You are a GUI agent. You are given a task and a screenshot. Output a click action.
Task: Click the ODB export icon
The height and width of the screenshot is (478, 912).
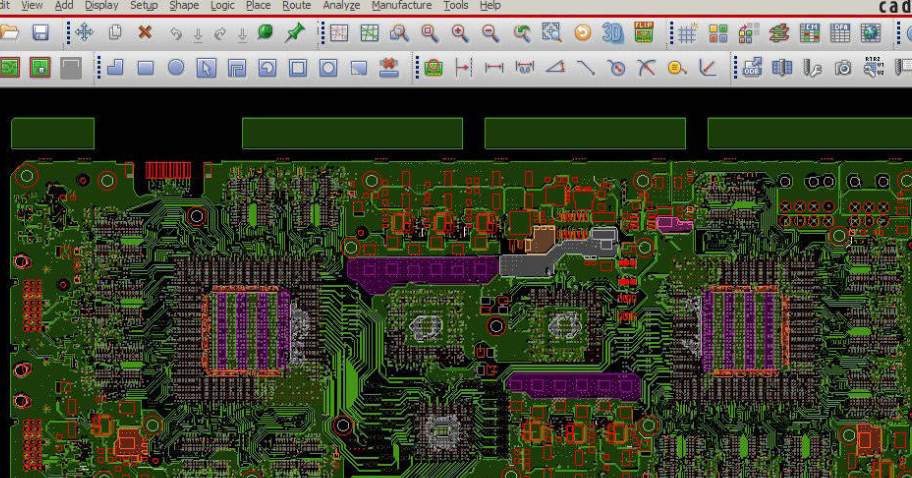pyautogui.click(x=754, y=68)
